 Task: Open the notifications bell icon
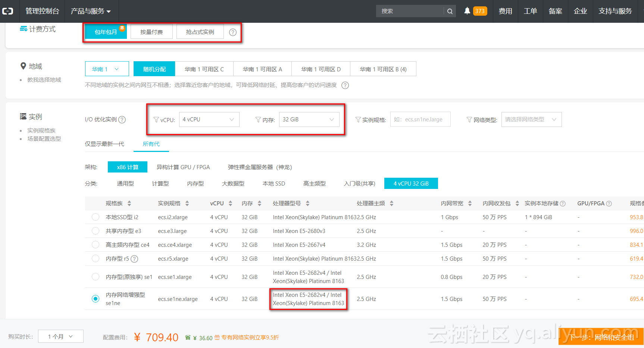click(467, 11)
